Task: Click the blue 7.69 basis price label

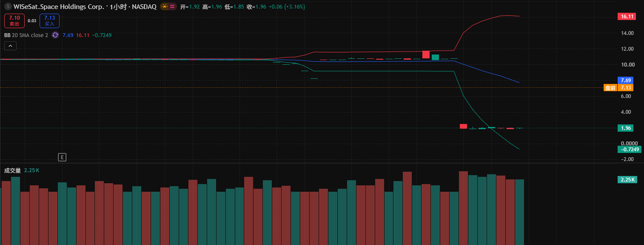Action: pos(625,80)
